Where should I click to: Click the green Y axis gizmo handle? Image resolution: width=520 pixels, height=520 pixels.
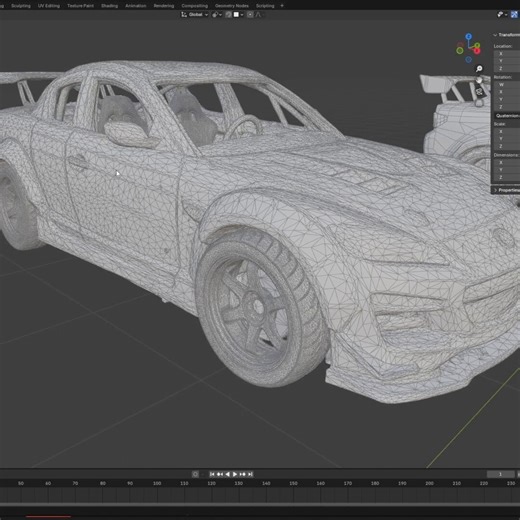(478, 45)
